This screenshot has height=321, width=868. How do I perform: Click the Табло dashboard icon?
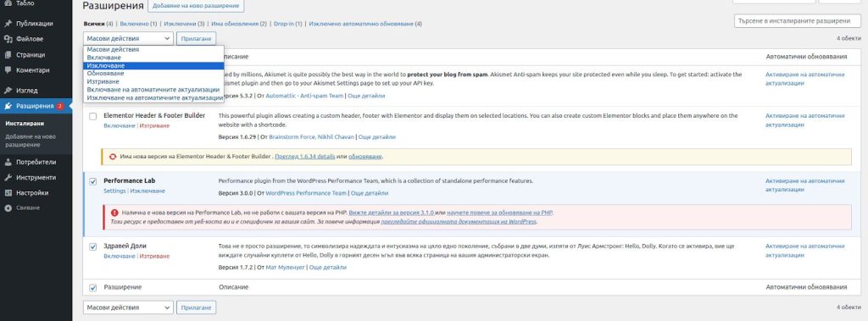tap(8, 3)
